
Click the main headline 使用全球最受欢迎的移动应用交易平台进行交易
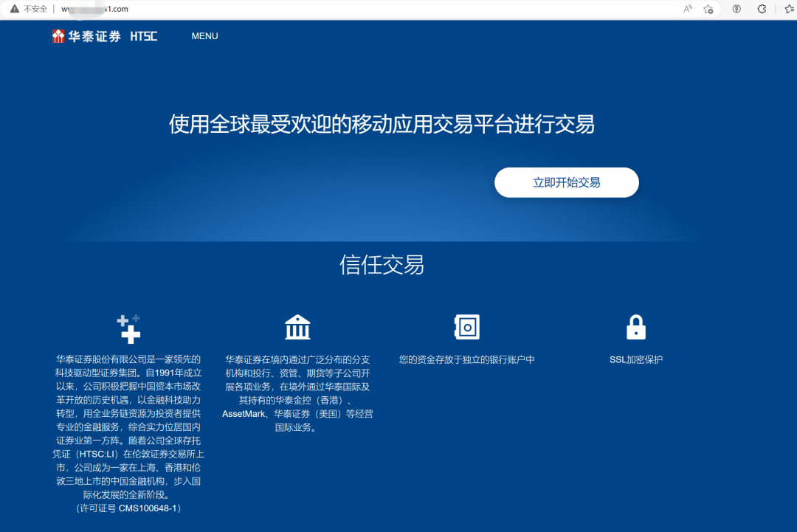tap(382, 124)
